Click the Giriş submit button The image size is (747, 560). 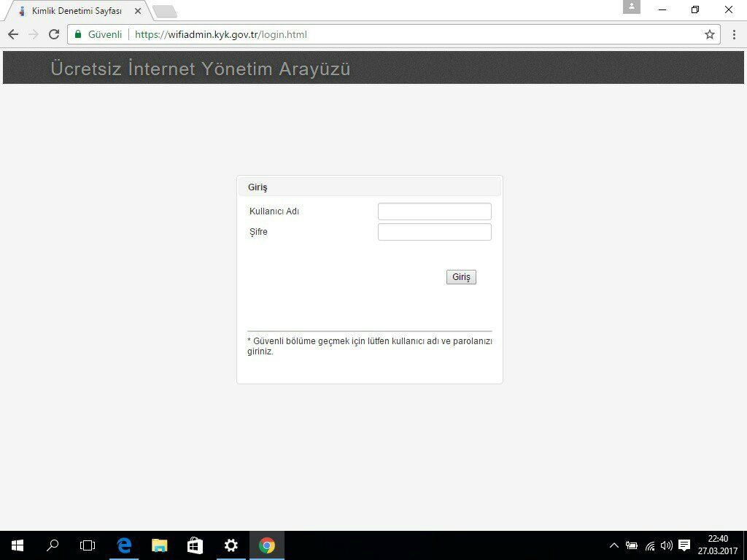tap(461, 277)
